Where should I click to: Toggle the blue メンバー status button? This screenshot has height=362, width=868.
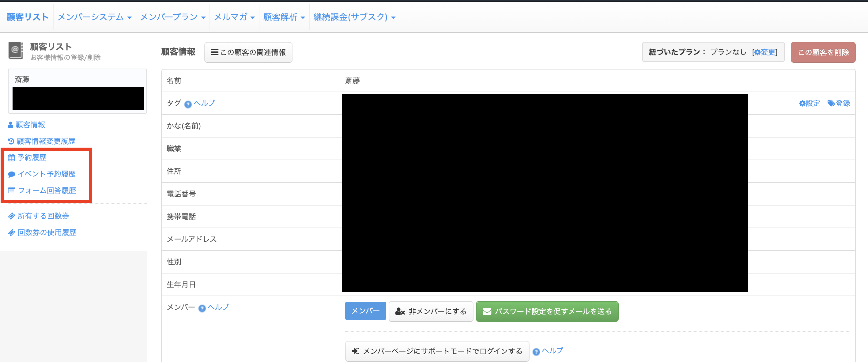pyautogui.click(x=365, y=311)
